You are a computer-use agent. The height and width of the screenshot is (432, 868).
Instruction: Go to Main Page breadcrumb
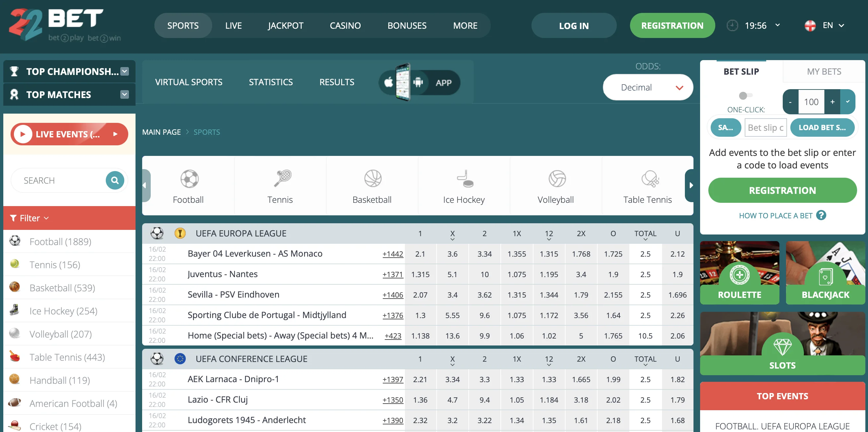click(161, 132)
